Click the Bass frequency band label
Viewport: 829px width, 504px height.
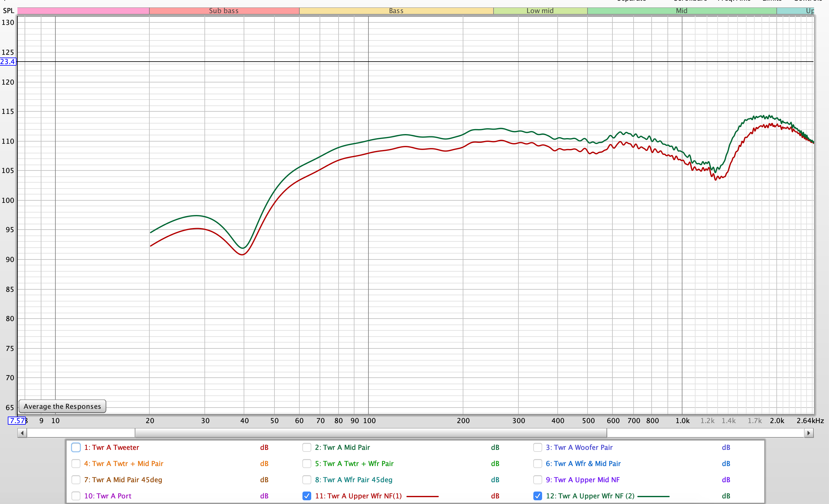(396, 11)
